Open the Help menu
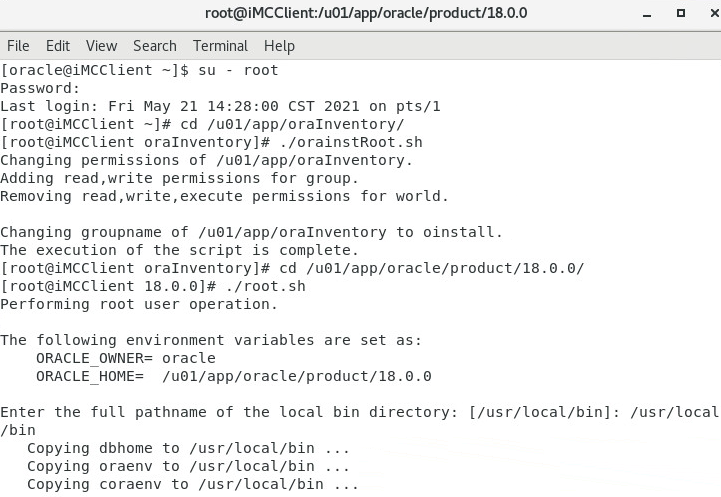The image size is (721, 497). pos(279,46)
